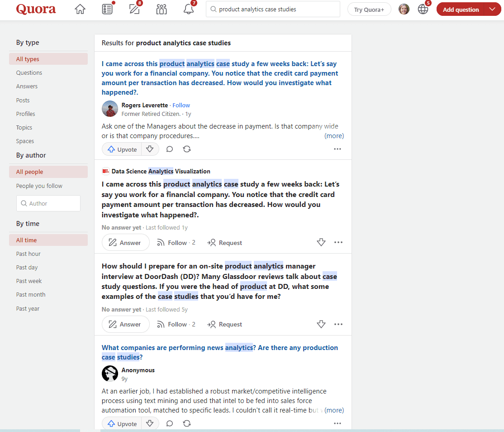The image size is (504, 432).
Task: Select All types filter
Action: click(x=48, y=59)
